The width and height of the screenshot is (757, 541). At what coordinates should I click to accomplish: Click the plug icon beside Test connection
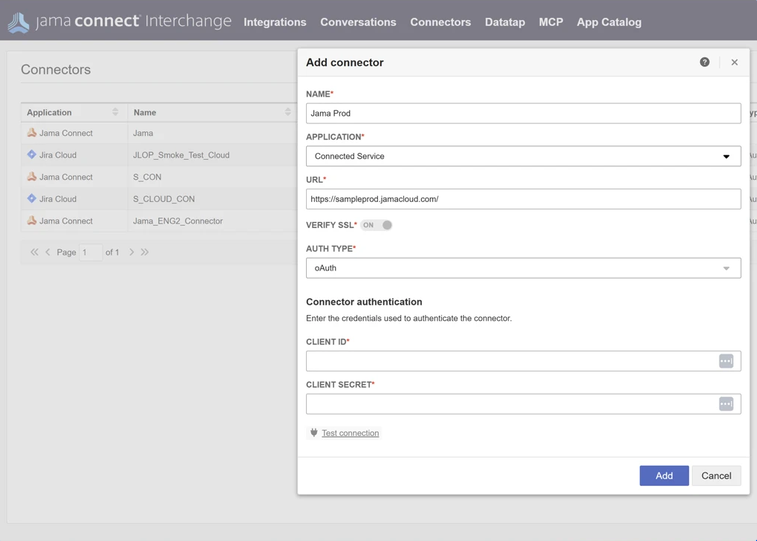pyautogui.click(x=314, y=433)
